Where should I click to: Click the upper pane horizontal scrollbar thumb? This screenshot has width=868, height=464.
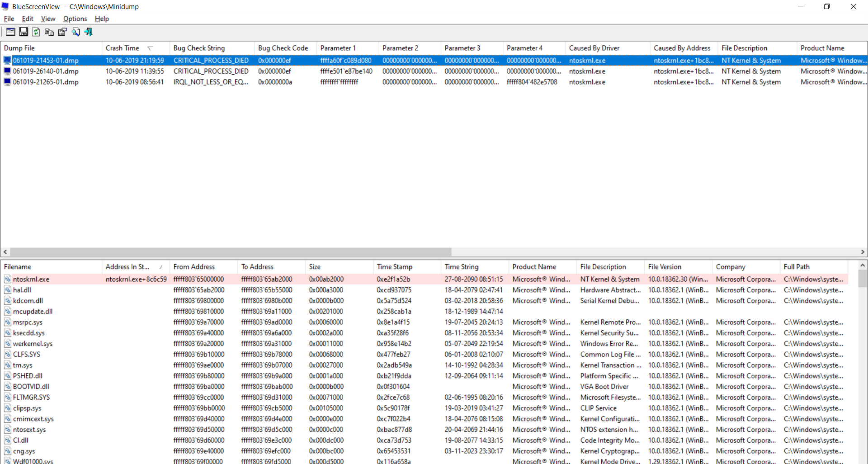click(x=231, y=252)
